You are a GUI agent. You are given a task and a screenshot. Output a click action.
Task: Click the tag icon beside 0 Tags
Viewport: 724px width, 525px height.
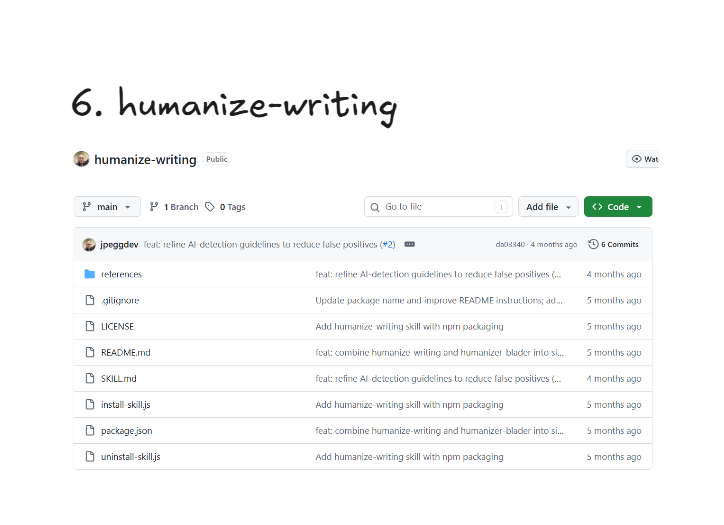click(x=210, y=207)
